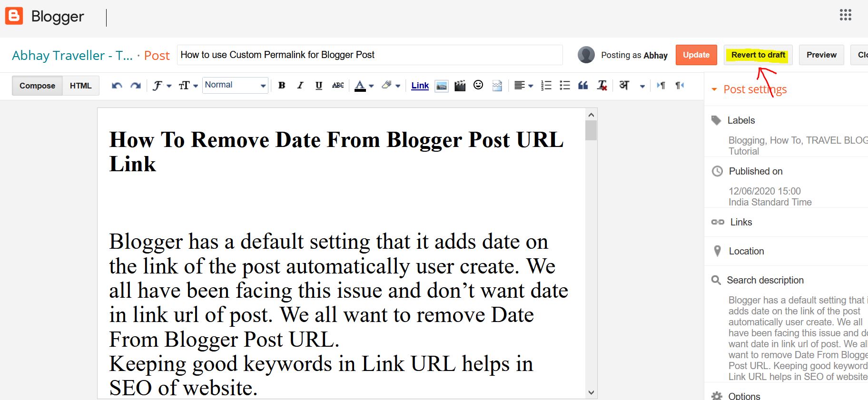
Task: Click the Revert to draft button
Action: tap(758, 55)
